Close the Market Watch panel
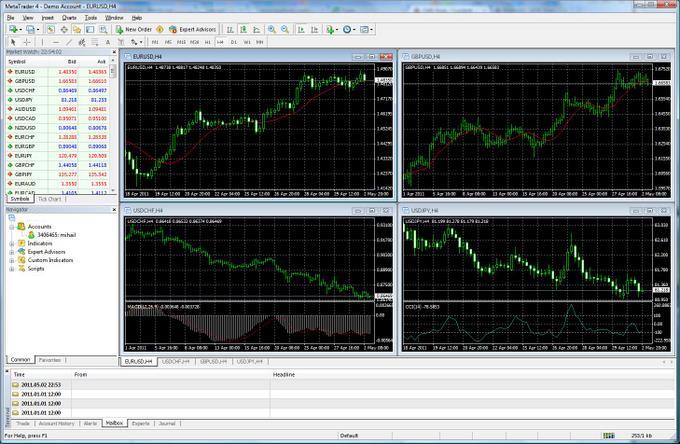The image size is (680, 444). (114, 52)
